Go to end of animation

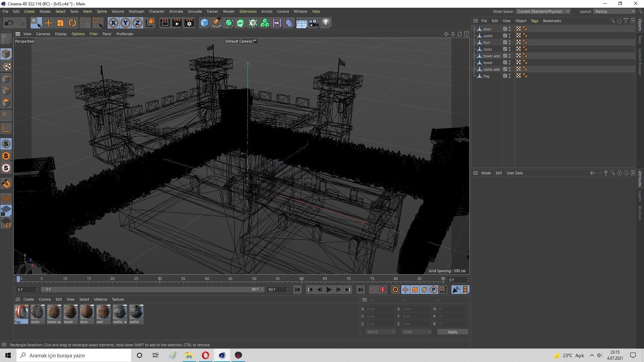(x=360, y=290)
